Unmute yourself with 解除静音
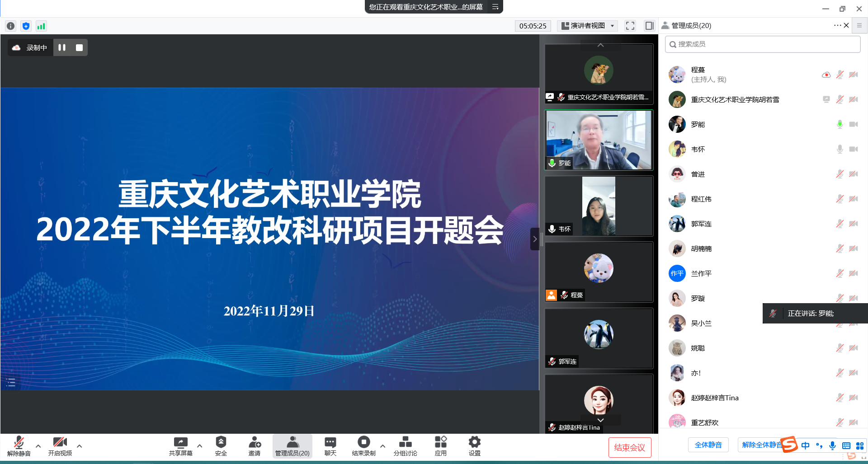This screenshot has height=464, width=868. click(x=19, y=445)
